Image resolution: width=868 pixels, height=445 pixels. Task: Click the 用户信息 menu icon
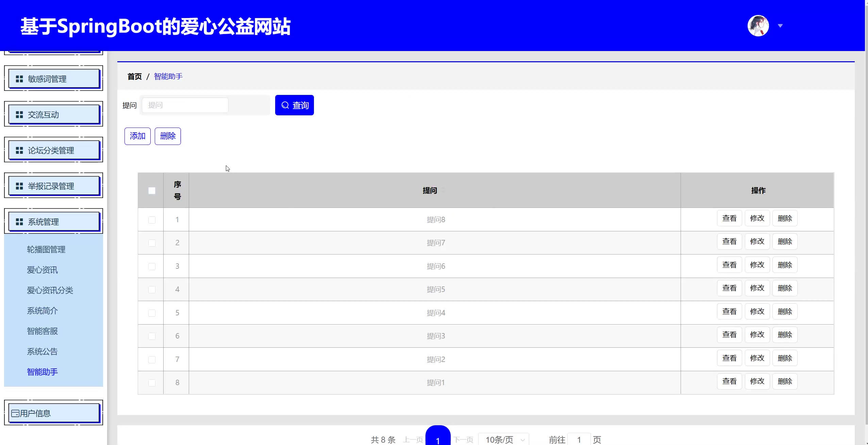15,413
